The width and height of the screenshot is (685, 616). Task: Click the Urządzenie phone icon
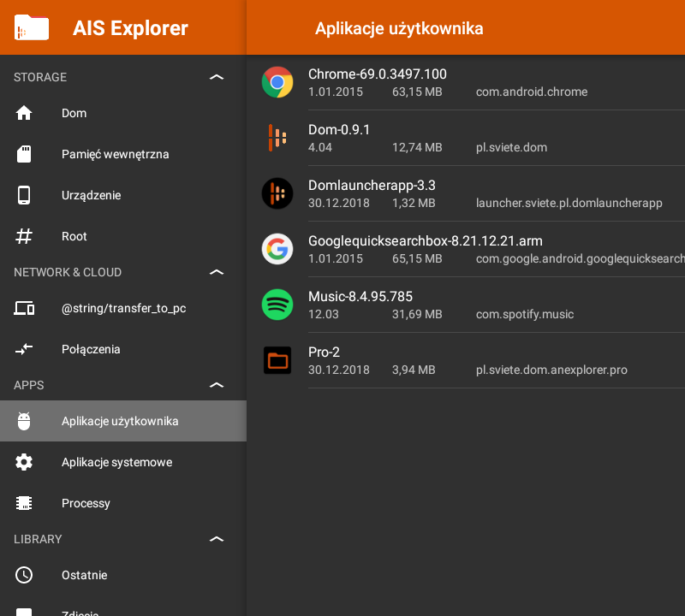[24, 195]
